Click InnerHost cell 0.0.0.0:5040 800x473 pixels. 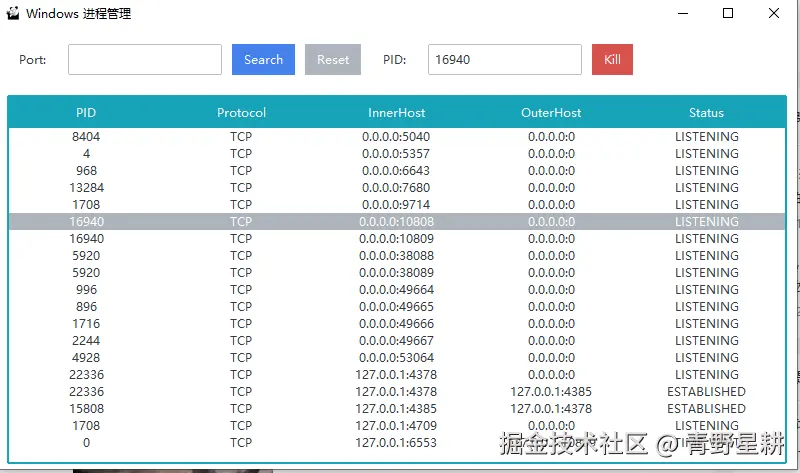pos(396,137)
